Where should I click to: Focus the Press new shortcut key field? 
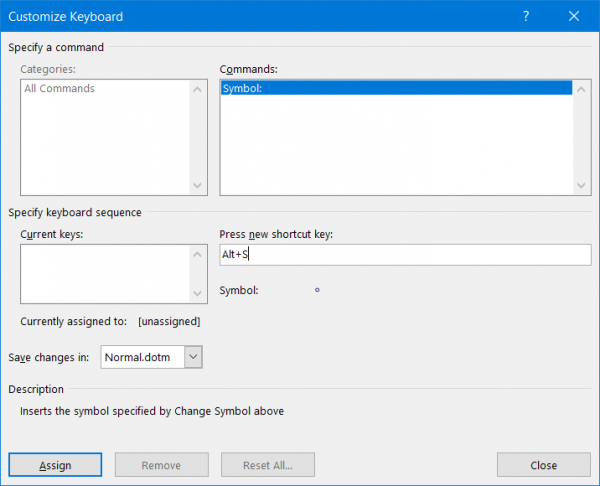(404, 255)
